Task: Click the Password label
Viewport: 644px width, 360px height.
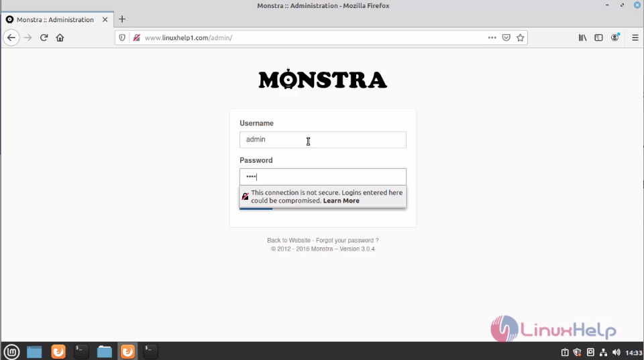Action: point(256,160)
